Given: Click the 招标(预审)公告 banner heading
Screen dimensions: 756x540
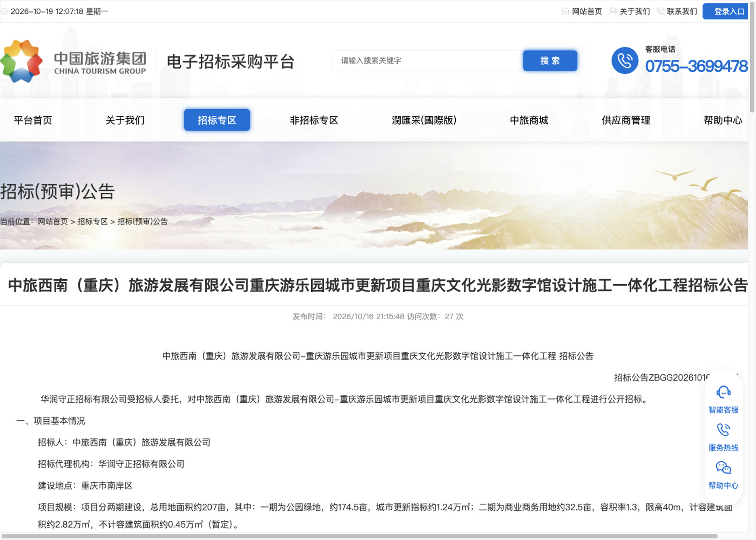Looking at the screenshot, I should (58, 191).
